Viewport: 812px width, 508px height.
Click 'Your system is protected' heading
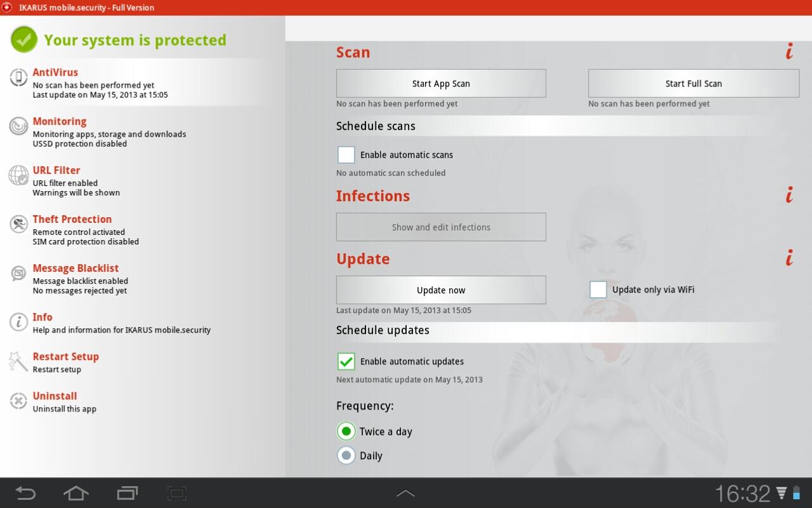pyautogui.click(x=135, y=40)
